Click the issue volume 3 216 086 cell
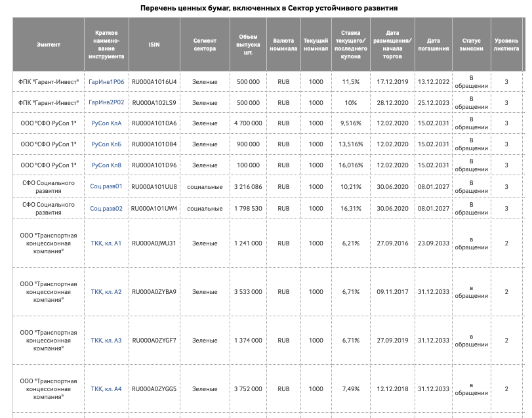This screenshot has height=418, width=532. point(248,186)
